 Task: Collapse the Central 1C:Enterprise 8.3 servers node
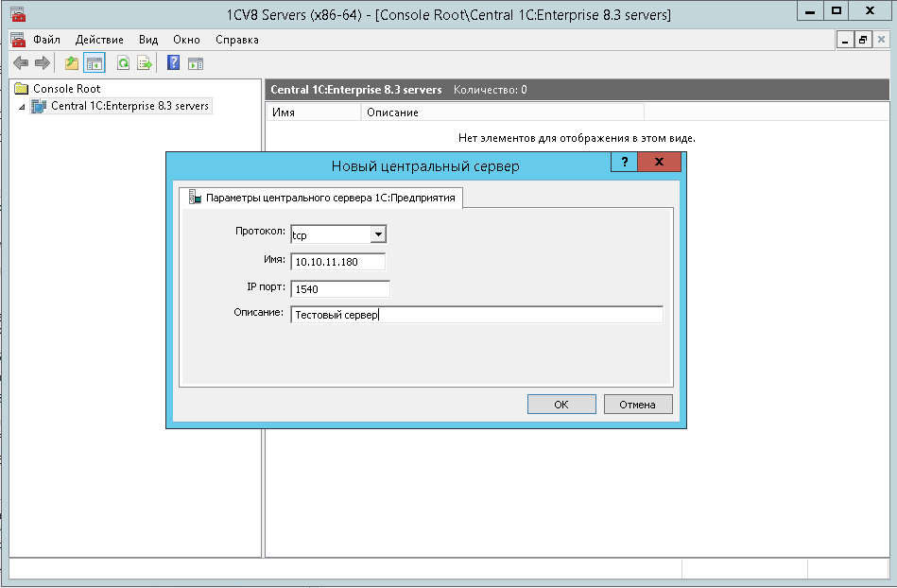tap(23, 107)
